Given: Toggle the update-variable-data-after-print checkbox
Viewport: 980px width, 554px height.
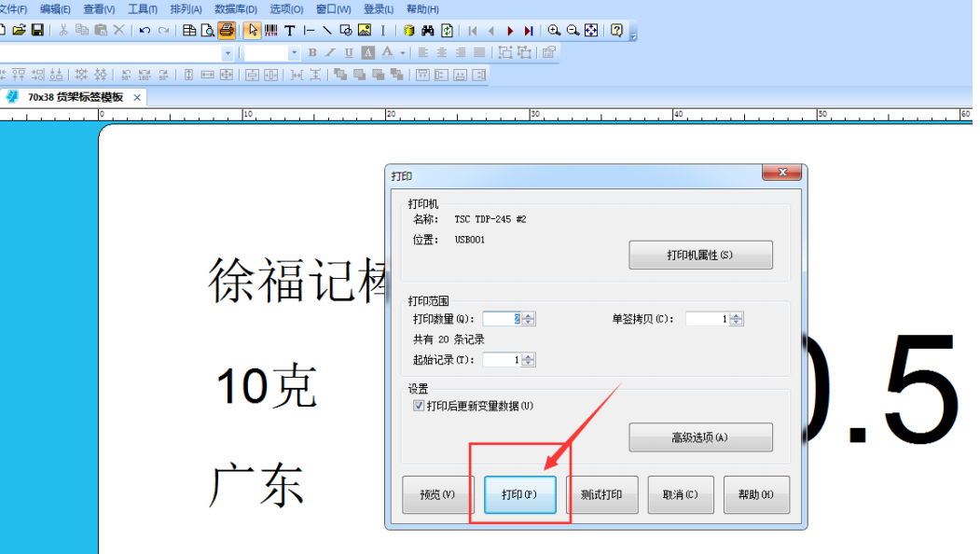Looking at the screenshot, I should point(419,406).
